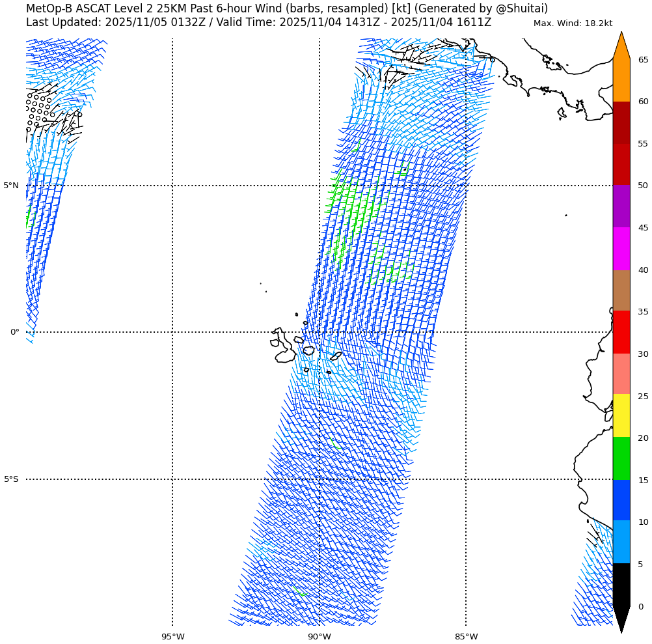The height and width of the screenshot is (644, 652).
Task: Click the light blue 5–10 kt colorbar band
Action: 621,542
